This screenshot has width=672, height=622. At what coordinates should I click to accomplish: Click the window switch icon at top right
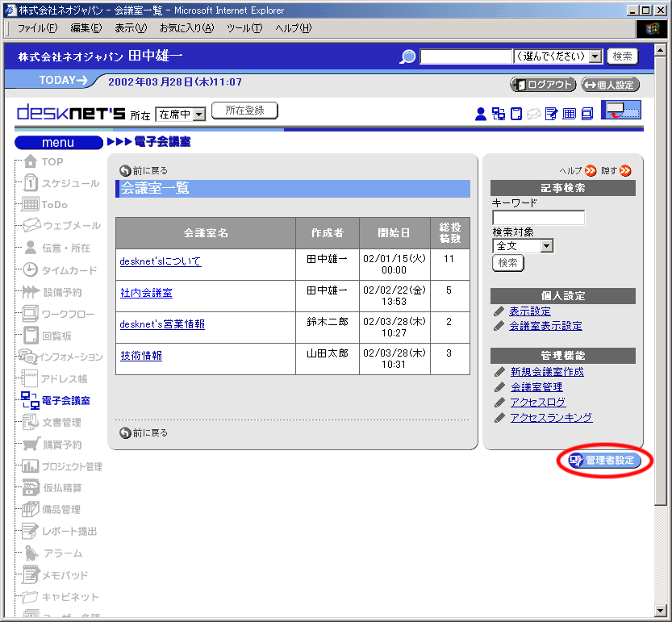tap(620, 111)
